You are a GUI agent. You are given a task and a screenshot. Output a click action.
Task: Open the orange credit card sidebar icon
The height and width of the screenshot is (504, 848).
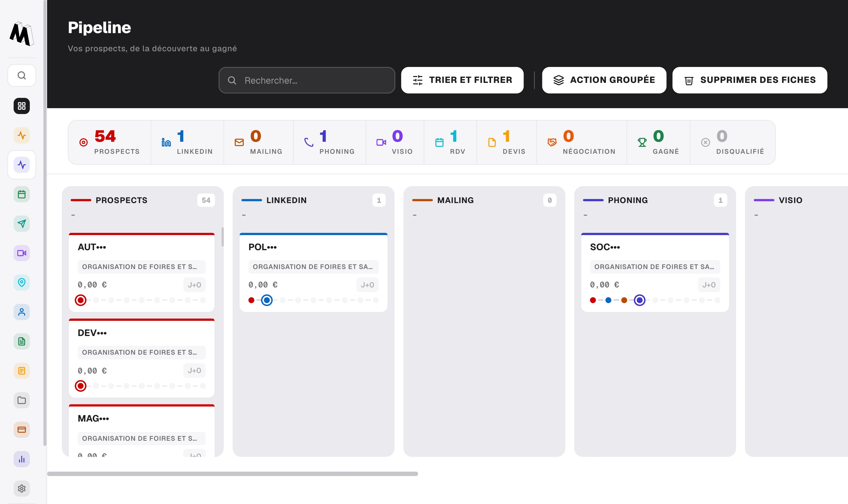22,430
